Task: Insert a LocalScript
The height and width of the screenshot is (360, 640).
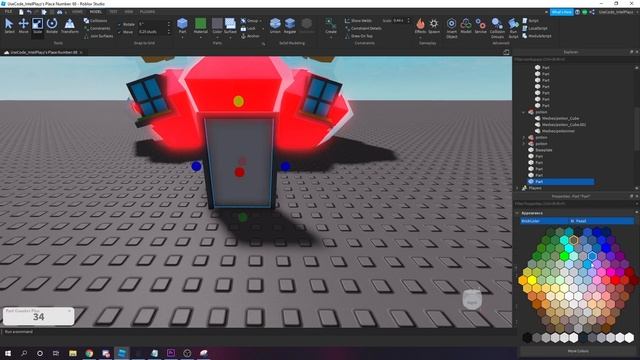Action: [535, 28]
